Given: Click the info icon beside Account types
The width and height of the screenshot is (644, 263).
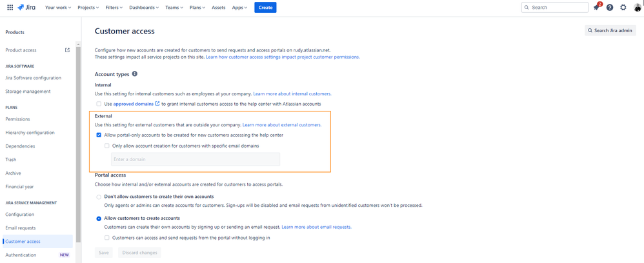Looking at the screenshot, I should (135, 74).
